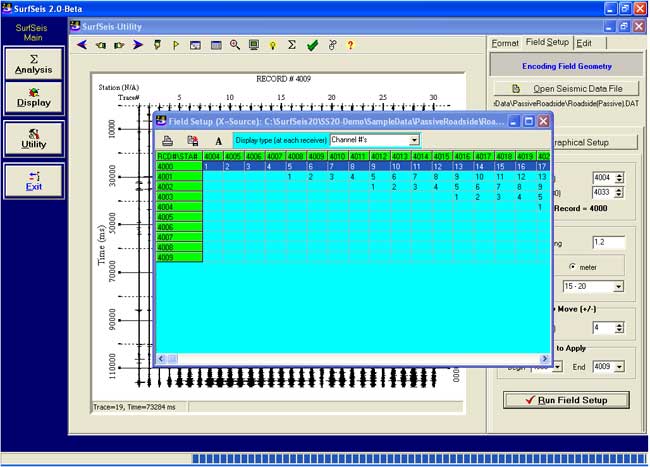Click the pushpin marker icon in the SurfSeis-Utility toolbar

coord(157,45)
